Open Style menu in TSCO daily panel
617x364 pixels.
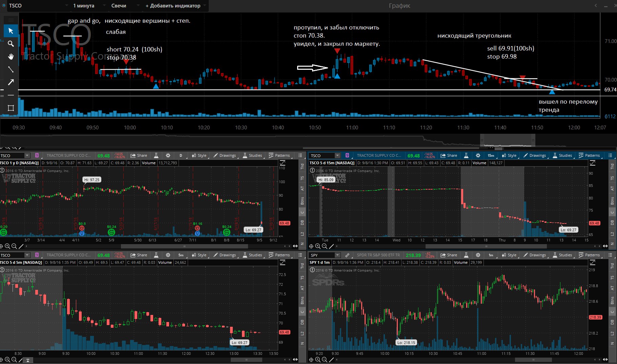pos(199,155)
